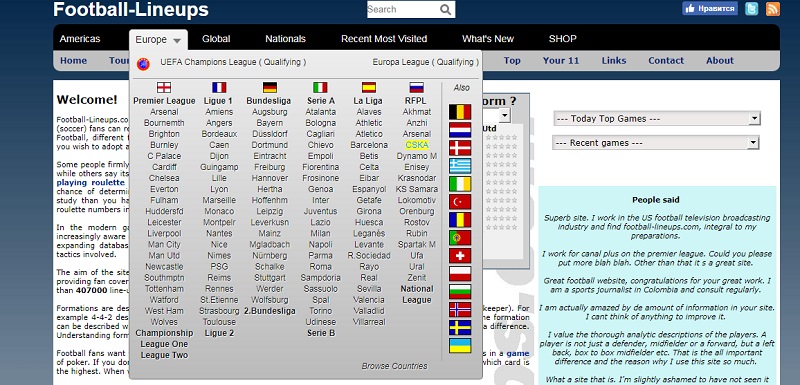Select Arsenal under Premier League
Image resolution: width=800 pixels, height=385 pixels.
pyautogui.click(x=164, y=112)
